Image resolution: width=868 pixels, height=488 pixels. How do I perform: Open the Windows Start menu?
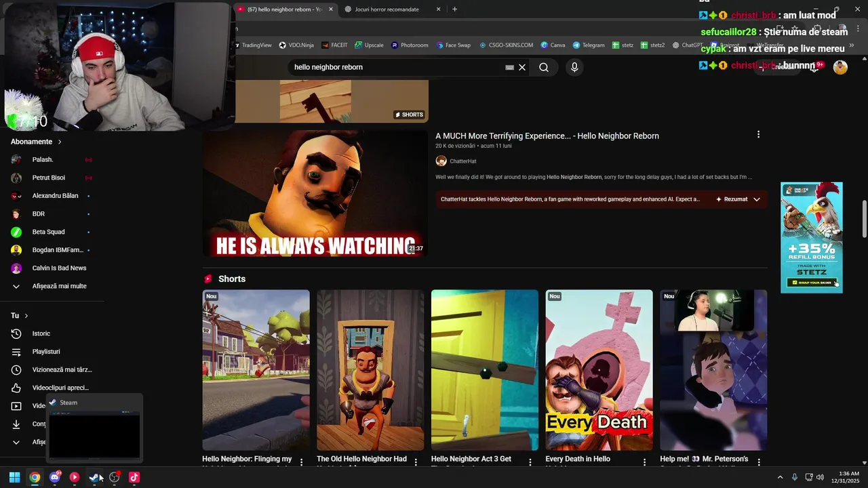coord(14,477)
